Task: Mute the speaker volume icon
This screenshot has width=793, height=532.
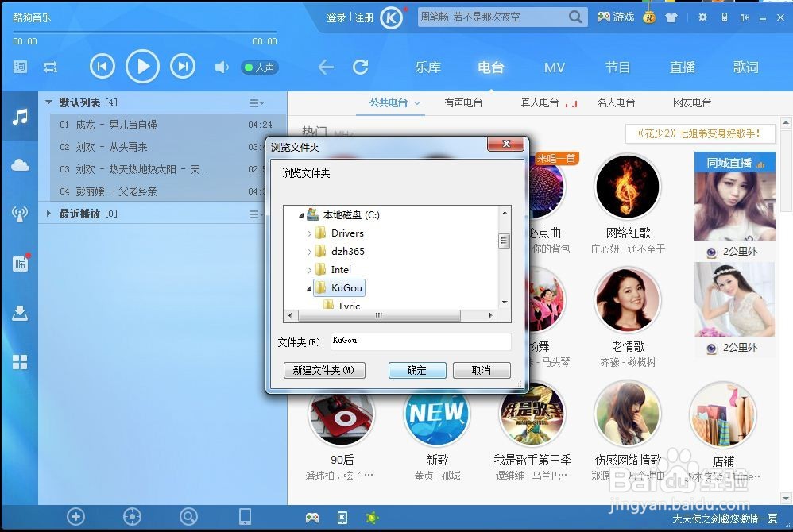Action: click(220, 67)
